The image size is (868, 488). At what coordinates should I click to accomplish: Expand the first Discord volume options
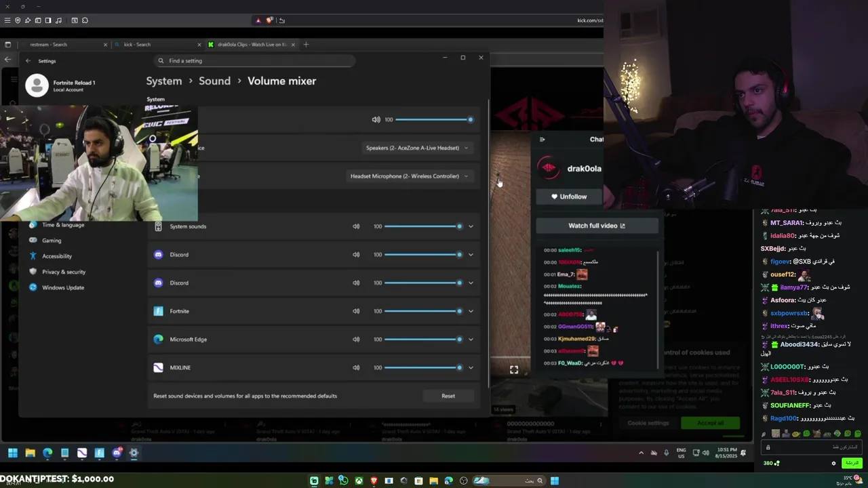pyautogui.click(x=471, y=255)
